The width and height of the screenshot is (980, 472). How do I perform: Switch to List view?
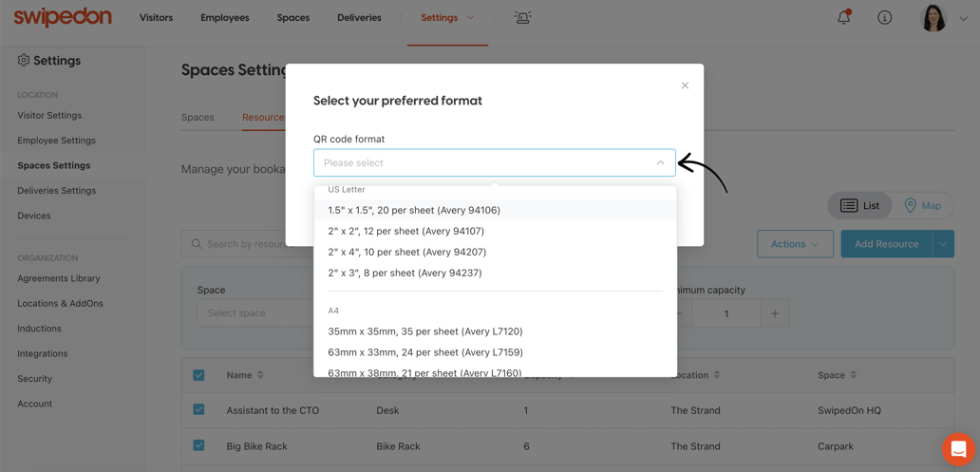coord(859,205)
